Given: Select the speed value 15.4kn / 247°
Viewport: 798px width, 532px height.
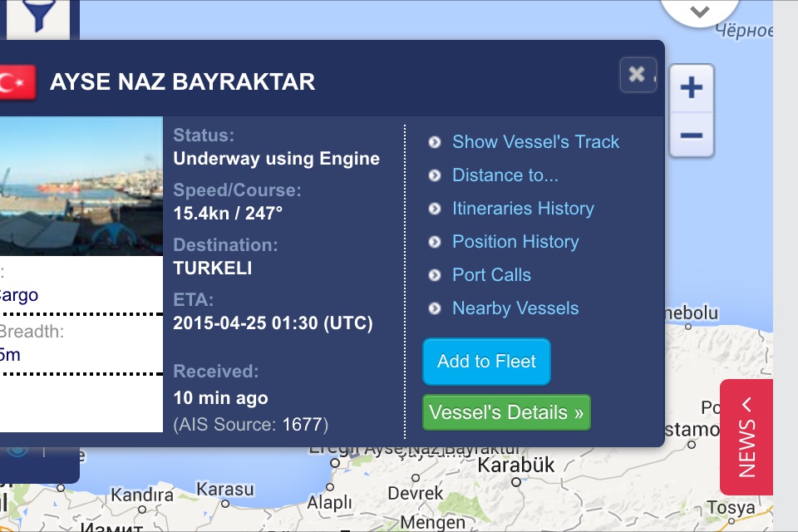Looking at the screenshot, I should pos(228,214).
